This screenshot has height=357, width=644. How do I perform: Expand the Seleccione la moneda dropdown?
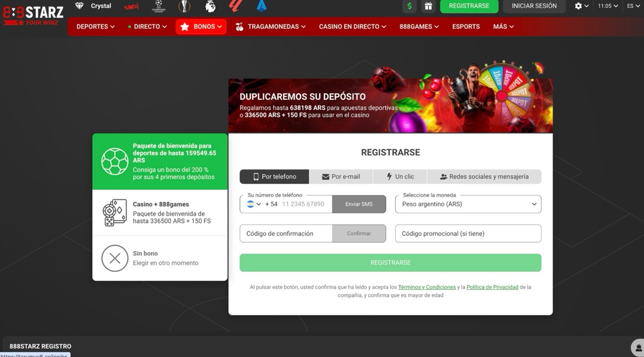click(x=468, y=204)
